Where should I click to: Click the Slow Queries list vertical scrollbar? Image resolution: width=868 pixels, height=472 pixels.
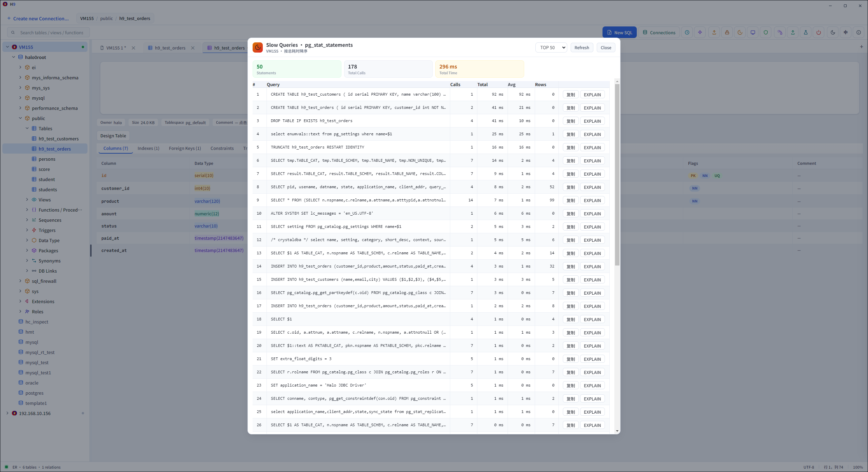(x=617, y=175)
